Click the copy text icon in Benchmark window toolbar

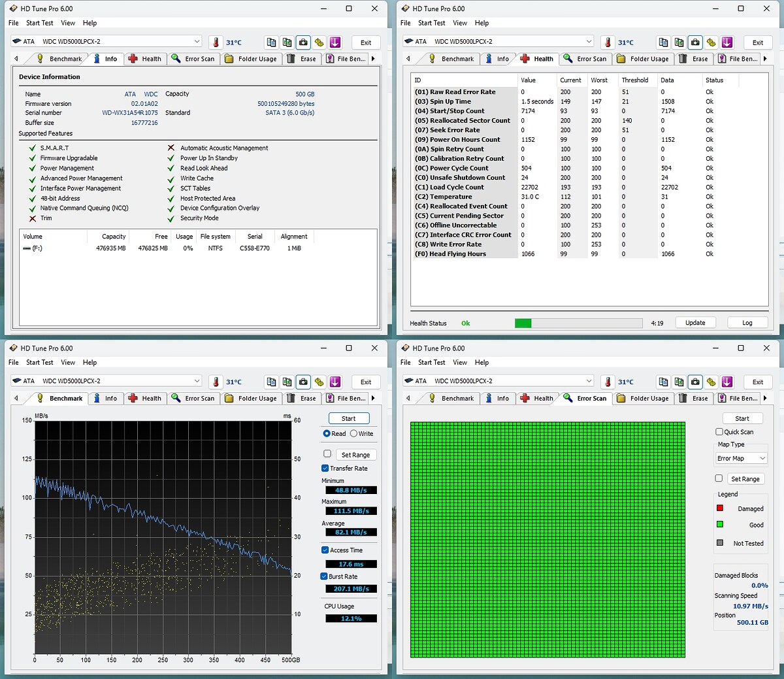[271, 382]
